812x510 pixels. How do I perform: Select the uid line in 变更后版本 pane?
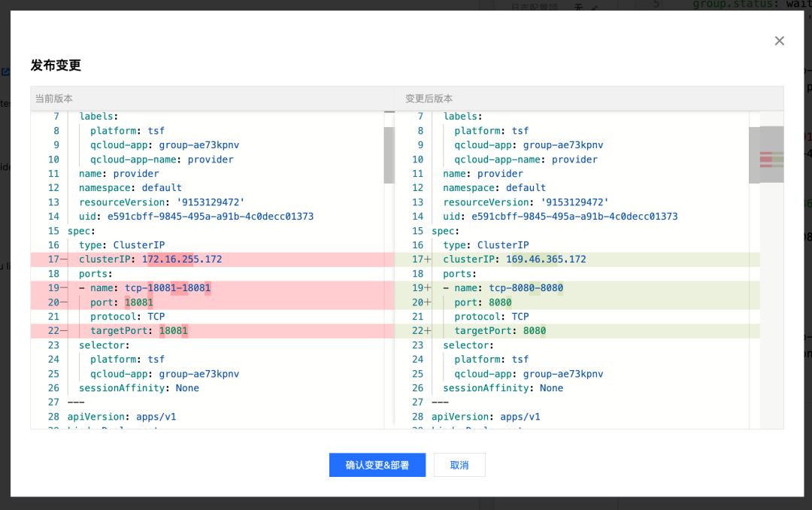pyautogui.click(x=560, y=217)
